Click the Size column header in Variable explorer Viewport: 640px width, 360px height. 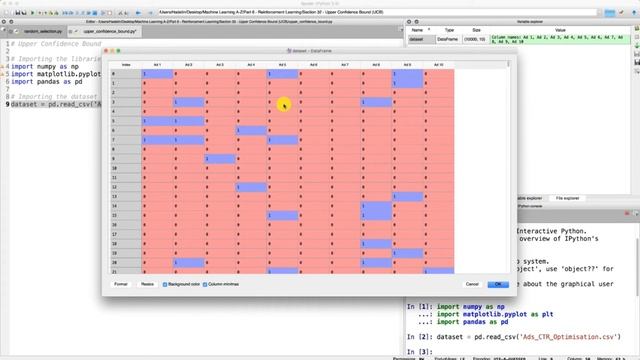click(476, 30)
